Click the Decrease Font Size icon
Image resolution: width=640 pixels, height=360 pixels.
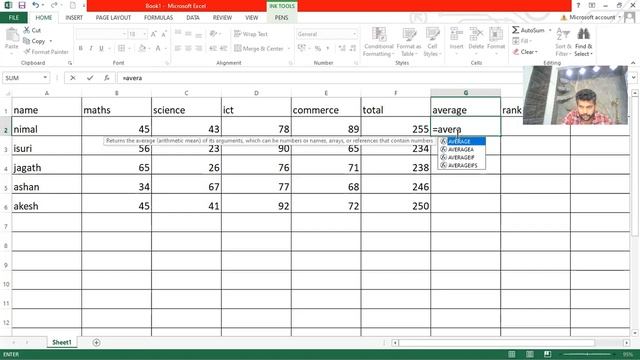click(164, 34)
